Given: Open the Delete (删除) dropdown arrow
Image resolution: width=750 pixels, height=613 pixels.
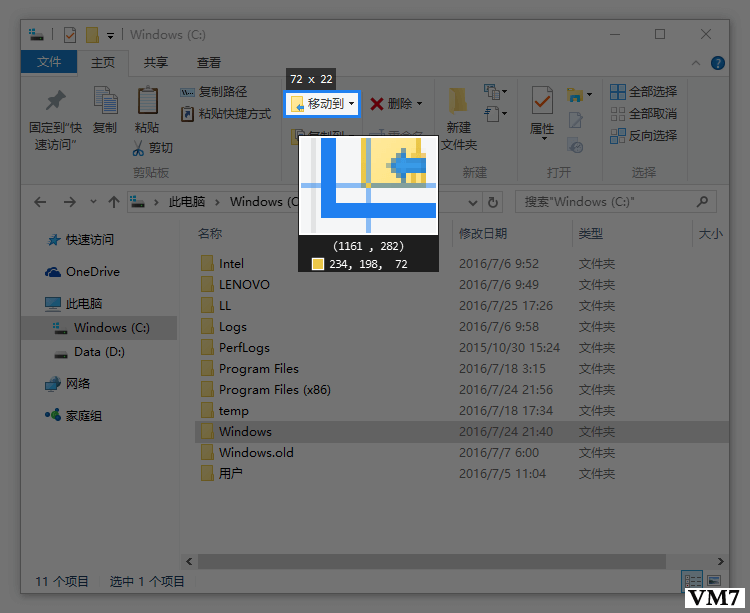Looking at the screenshot, I should 419,104.
